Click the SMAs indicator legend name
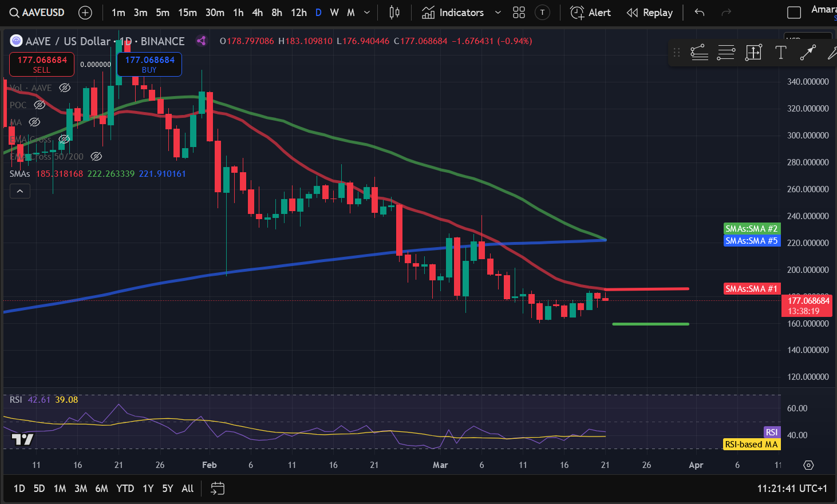The image size is (837, 504). (x=20, y=173)
